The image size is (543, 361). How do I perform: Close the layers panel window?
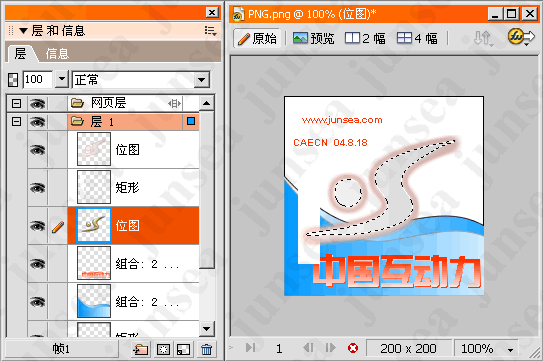(212, 13)
